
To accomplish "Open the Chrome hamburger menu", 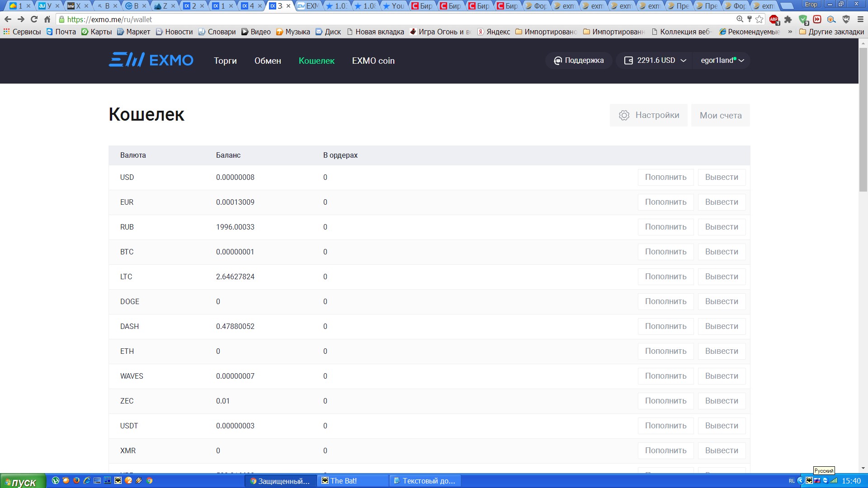I will [x=860, y=19].
